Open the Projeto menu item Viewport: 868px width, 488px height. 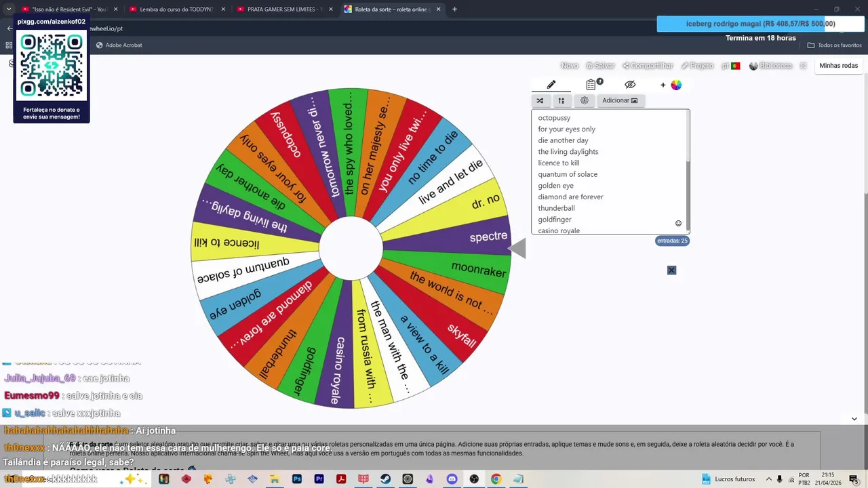[697, 66]
